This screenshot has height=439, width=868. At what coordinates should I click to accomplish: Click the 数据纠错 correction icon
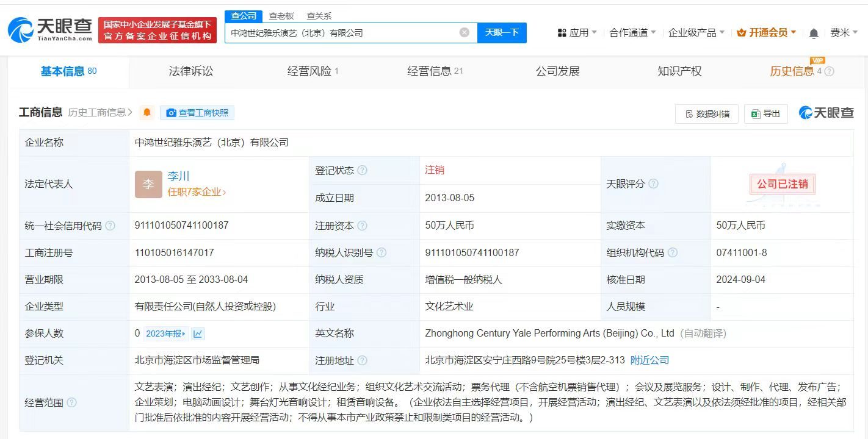(x=691, y=114)
